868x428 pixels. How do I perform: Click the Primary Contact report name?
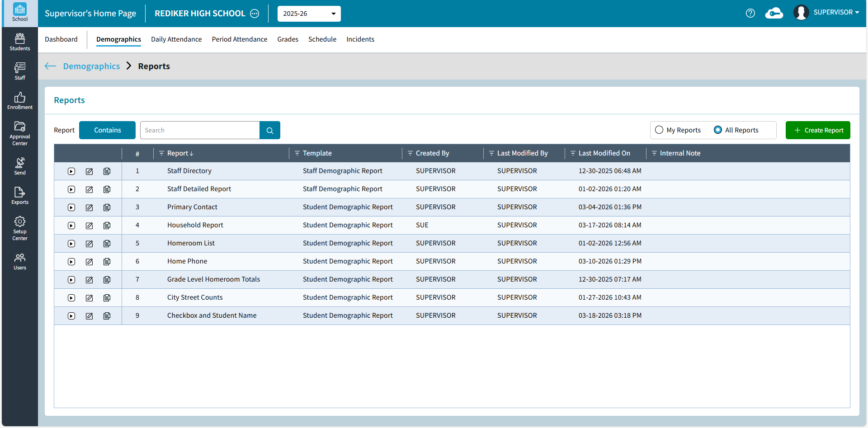192,207
